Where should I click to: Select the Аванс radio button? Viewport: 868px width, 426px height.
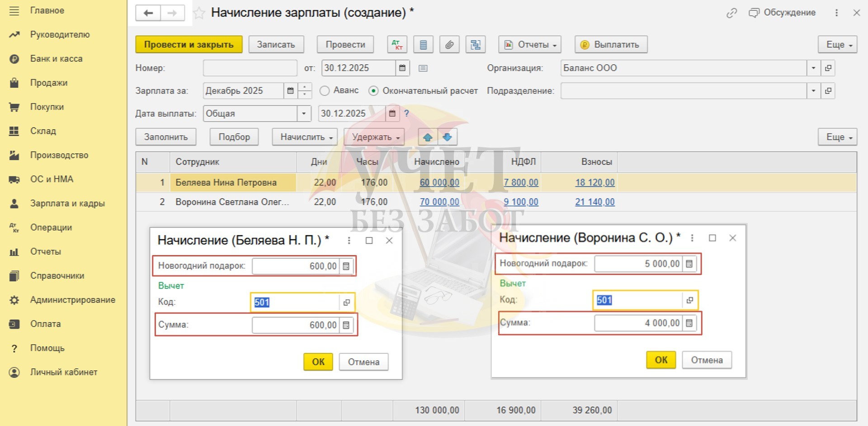pyautogui.click(x=325, y=91)
